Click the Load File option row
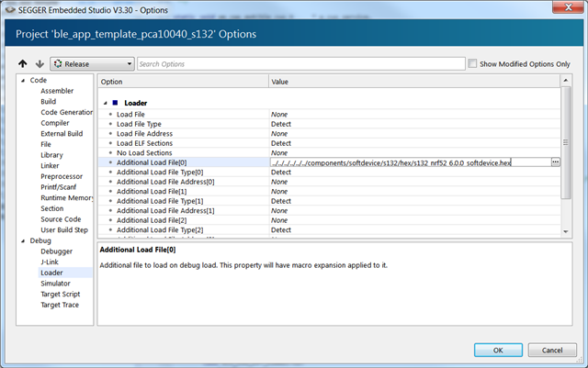Image resolution: width=588 pixels, height=368 pixels. 329,115
